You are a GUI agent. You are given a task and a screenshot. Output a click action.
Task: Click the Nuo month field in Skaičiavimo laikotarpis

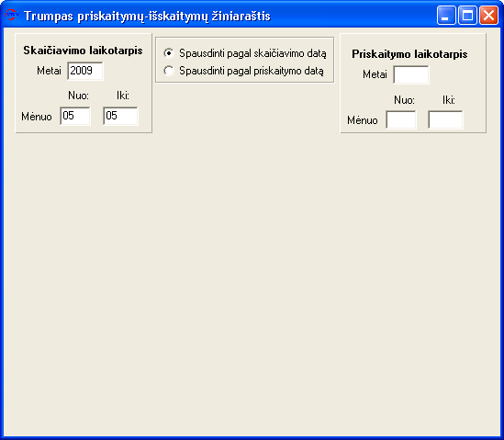coord(75,116)
